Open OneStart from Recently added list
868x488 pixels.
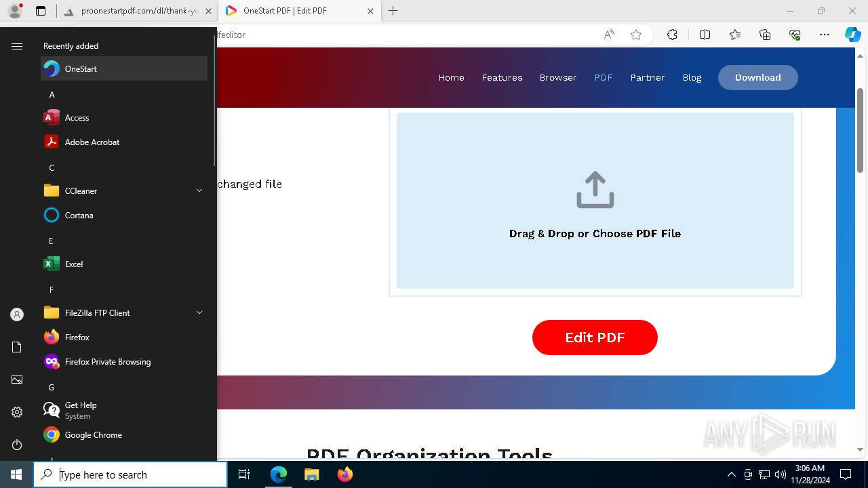[124, 68]
